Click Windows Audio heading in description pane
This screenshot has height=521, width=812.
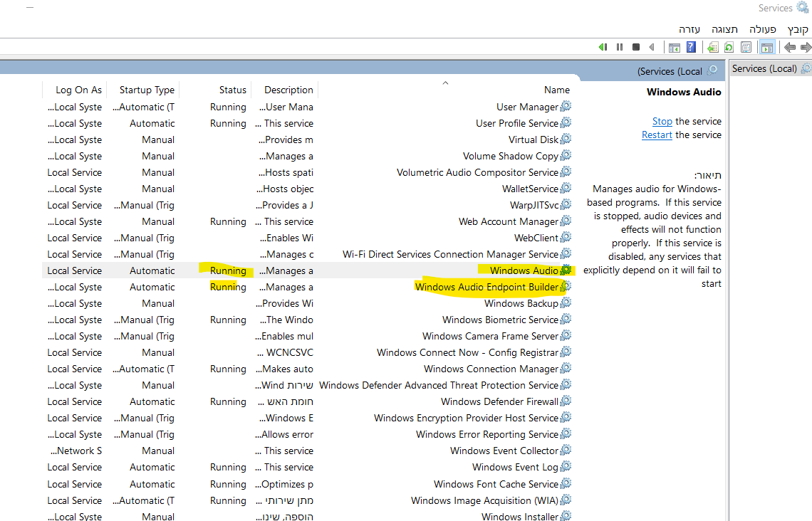[684, 92]
